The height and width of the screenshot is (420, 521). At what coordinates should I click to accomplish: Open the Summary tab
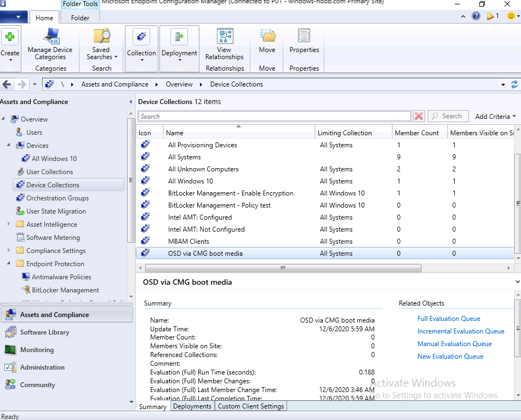pos(152,406)
